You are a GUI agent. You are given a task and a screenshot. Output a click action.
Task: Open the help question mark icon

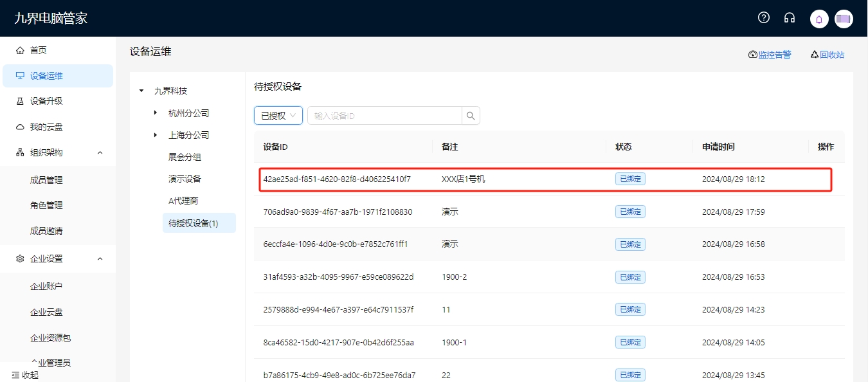764,18
